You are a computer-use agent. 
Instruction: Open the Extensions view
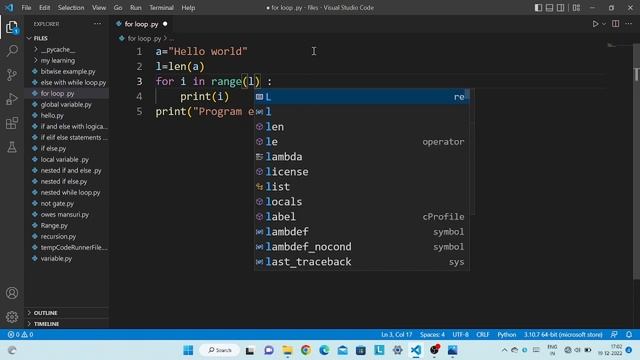(12, 123)
